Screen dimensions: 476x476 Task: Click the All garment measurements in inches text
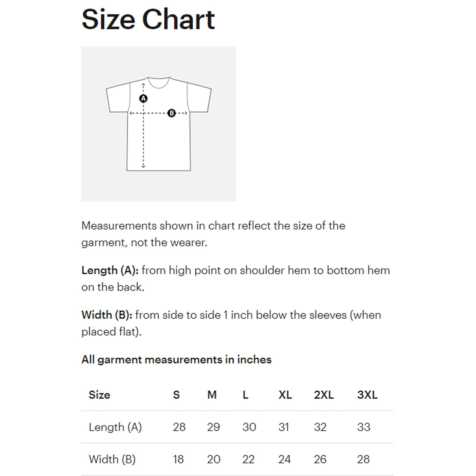click(x=176, y=360)
